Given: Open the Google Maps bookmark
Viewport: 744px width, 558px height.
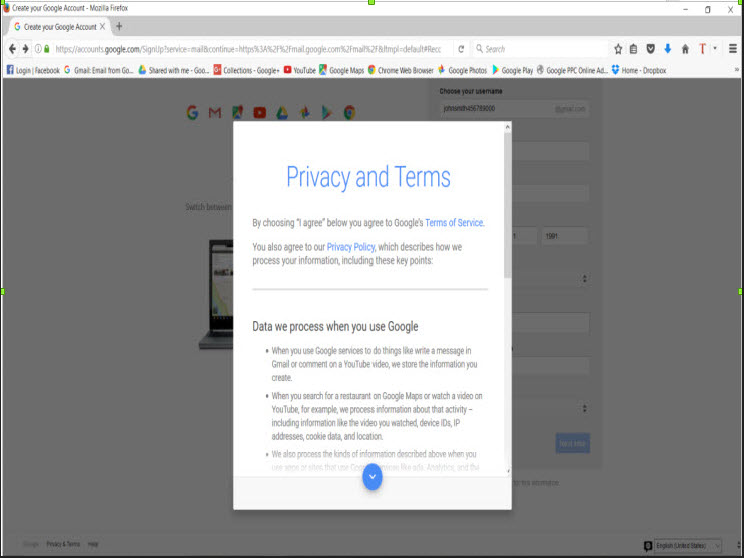Looking at the screenshot, I should (341, 70).
